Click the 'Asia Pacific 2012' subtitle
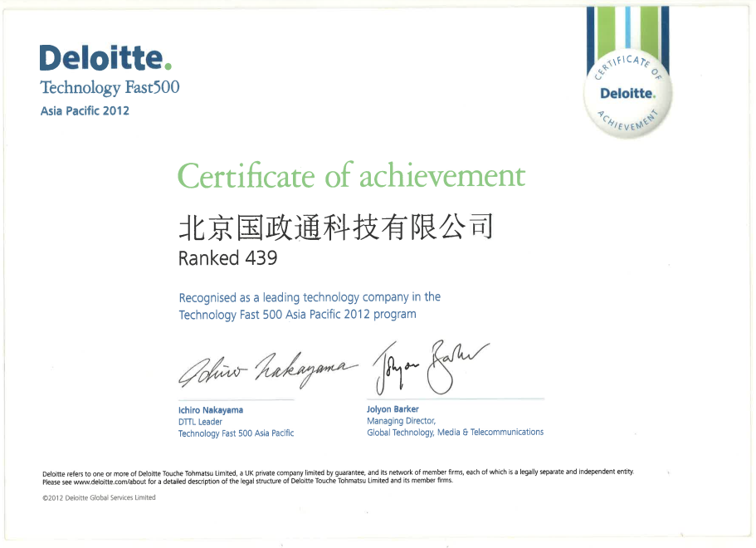The width and height of the screenshot is (756, 548). 85,111
